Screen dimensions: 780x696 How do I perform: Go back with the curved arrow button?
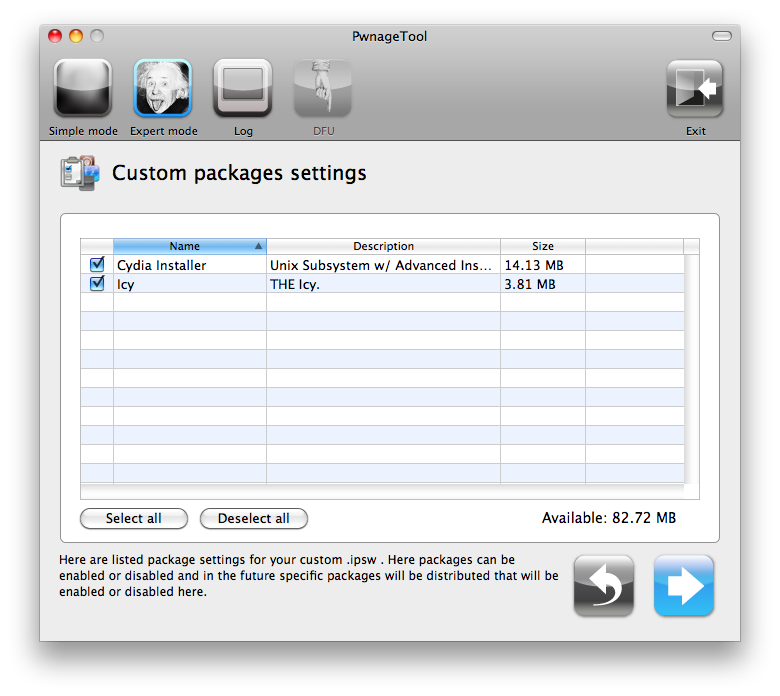pyautogui.click(x=604, y=585)
